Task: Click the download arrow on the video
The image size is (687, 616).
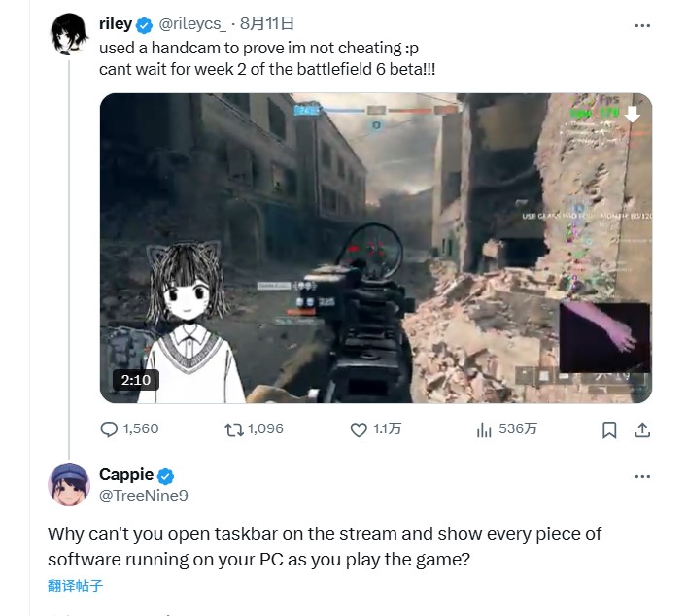Action: coord(632,114)
